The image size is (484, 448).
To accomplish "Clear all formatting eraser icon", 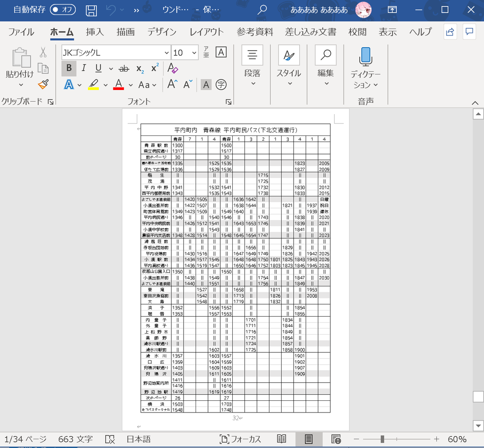I will coord(173,68).
